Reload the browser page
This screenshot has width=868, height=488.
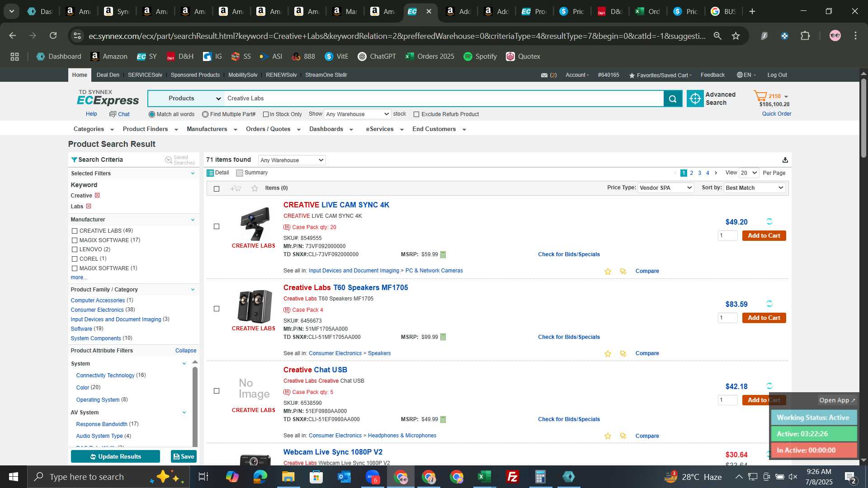click(x=53, y=36)
